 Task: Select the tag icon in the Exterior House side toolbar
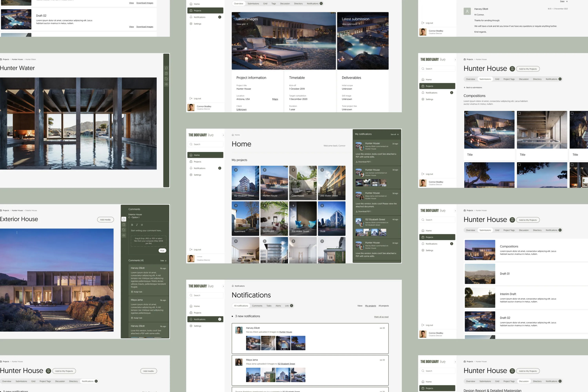pyautogui.click(x=124, y=230)
